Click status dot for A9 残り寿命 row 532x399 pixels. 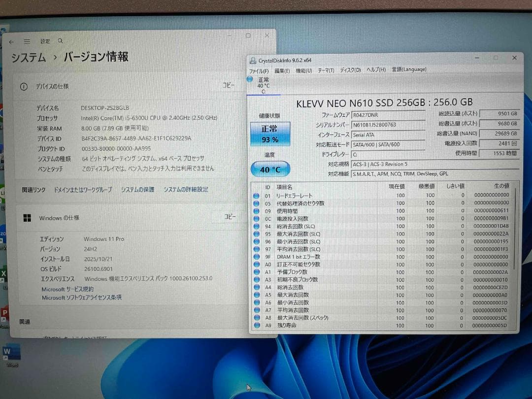(257, 326)
